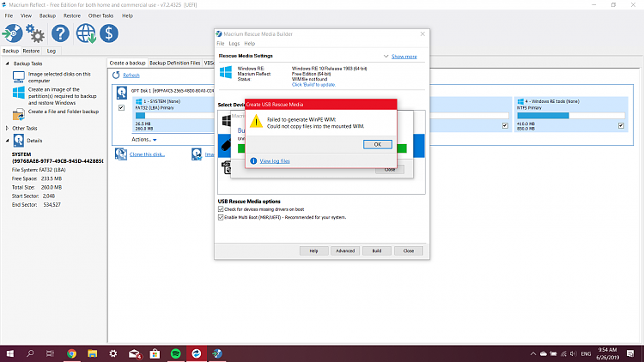This screenshot has height=362, width=644.
Task: Click ENG language indicator in taskbar
Action: tap(586, 353)
